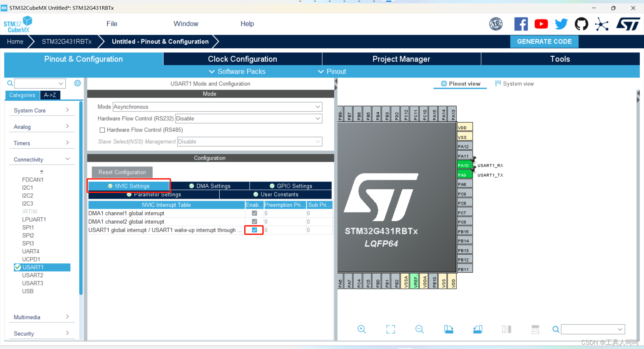The image size is (644, 349).
Task: Select USART2 in the Connectivity list
Action: [x=33, y=275]
